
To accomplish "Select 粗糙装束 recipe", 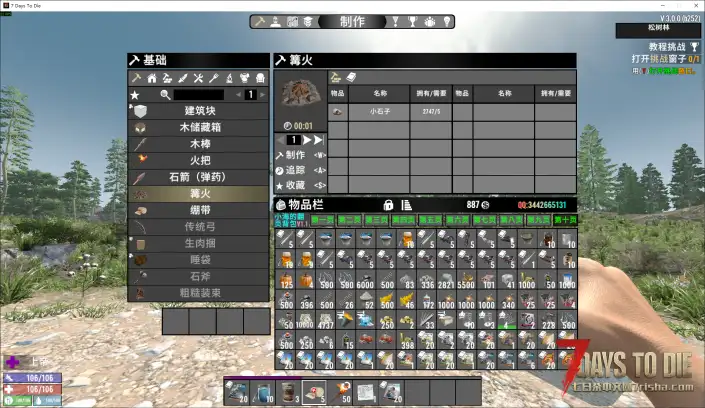I will tap(199, 293).
